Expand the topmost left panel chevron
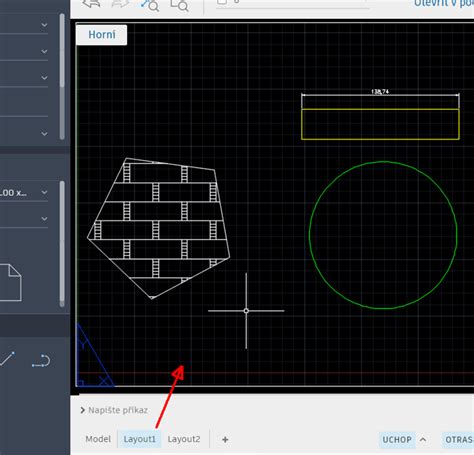 point(44,25)
